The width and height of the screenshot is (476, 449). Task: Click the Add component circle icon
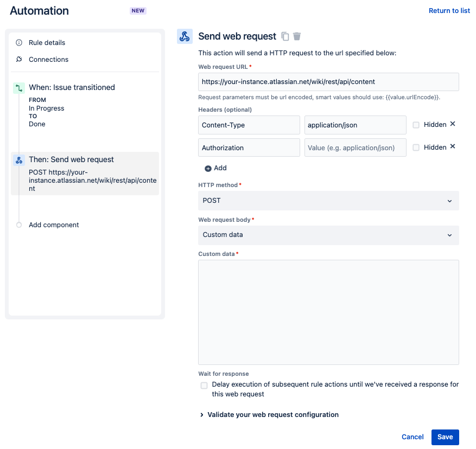pos(20,224)
